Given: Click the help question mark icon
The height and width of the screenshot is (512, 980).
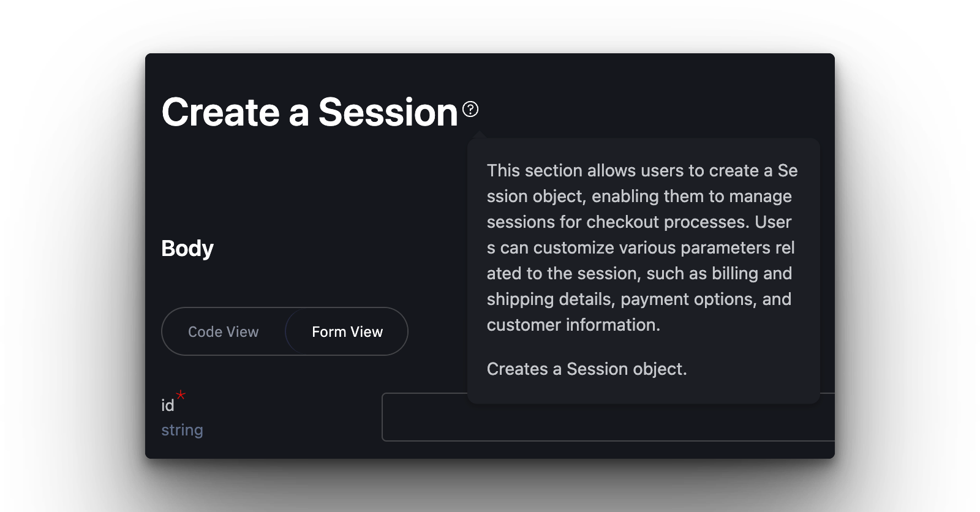Looking at the screenshot, I should click(x=470, y=109).
